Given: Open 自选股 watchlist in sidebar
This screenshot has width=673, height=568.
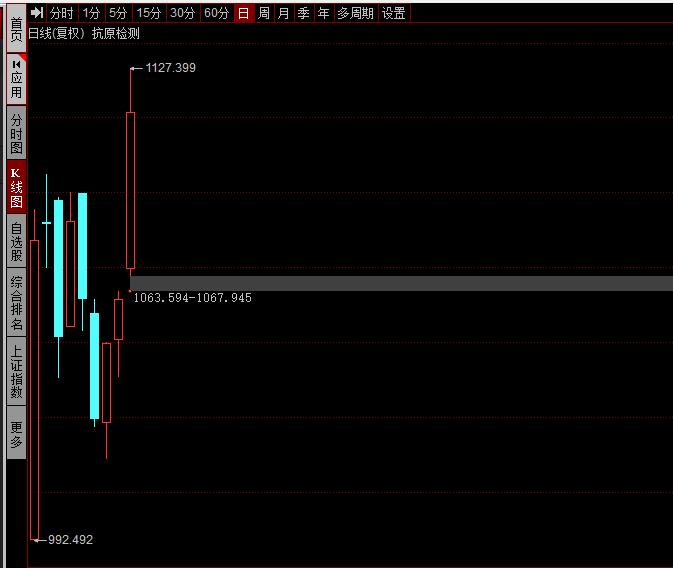Looking at the screenshot, I should pyautogui.click(x=16, y=241).
